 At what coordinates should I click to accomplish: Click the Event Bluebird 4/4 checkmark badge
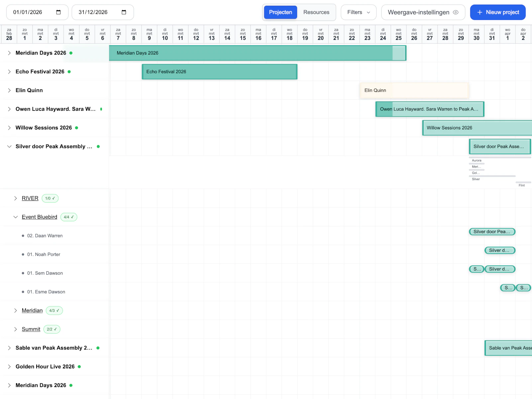[69, 217]
